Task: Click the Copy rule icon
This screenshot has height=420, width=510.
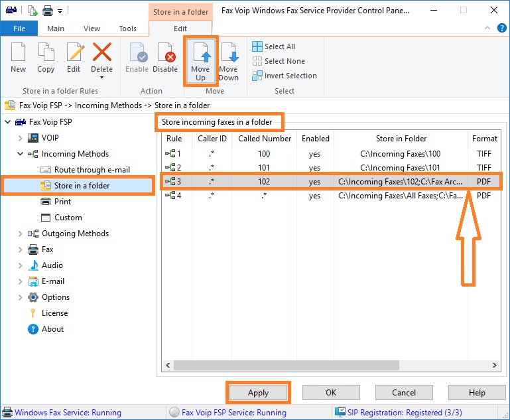Action: [x=46, y=52]
